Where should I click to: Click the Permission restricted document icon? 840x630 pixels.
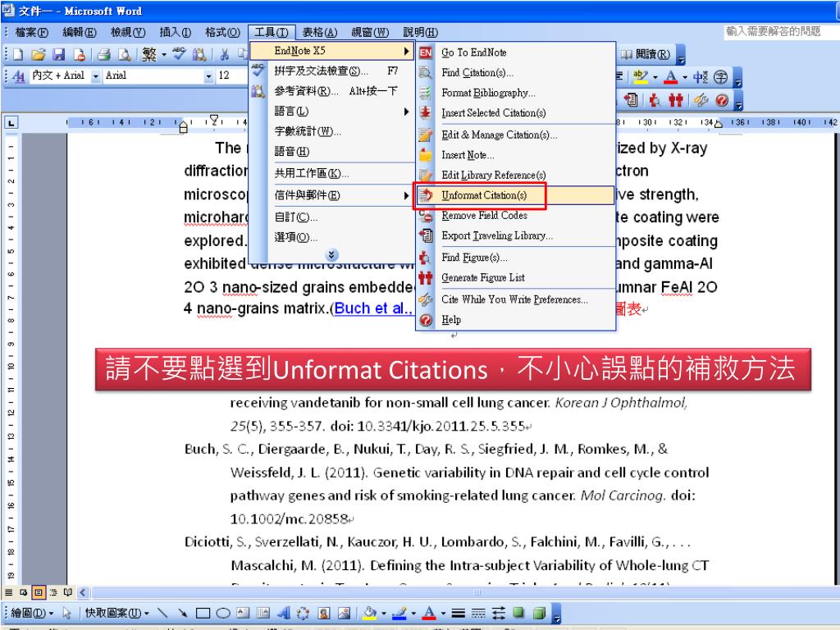click(79, 54)
